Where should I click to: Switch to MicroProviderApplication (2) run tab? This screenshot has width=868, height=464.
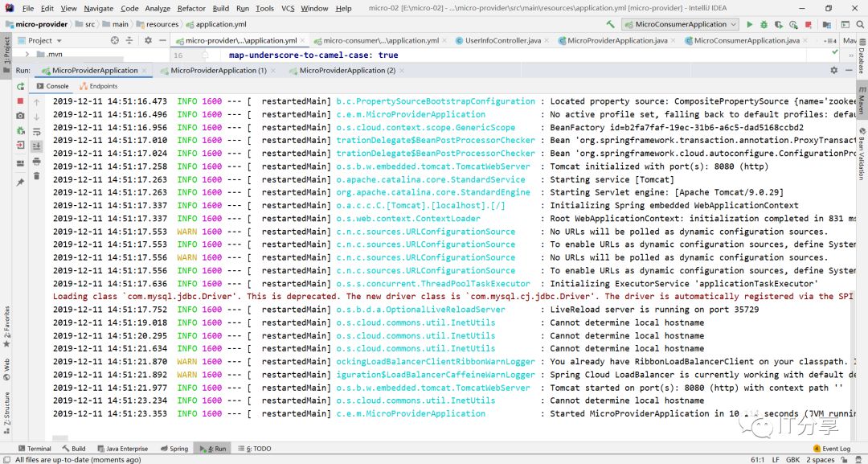click(x=347, y=70)
